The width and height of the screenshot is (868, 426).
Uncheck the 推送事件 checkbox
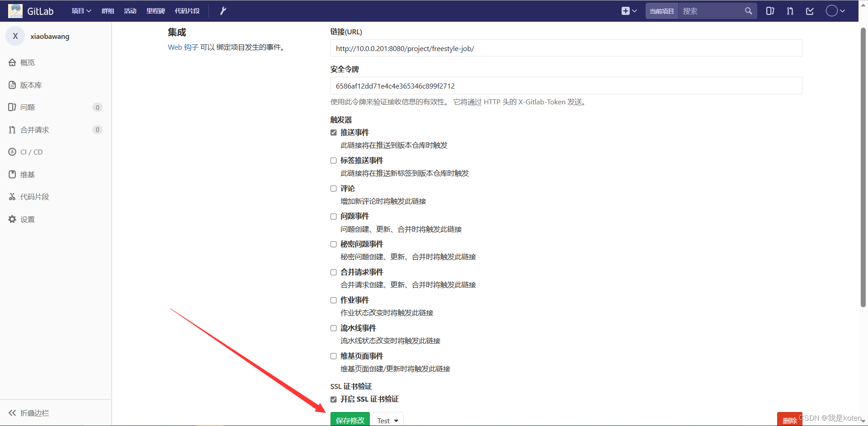click(x=334, y=132)
